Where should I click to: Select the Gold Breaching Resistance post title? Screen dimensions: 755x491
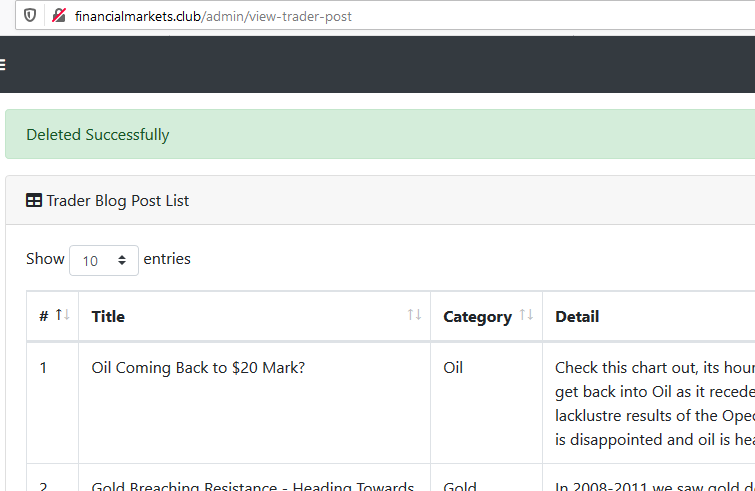[x=252, y=486]
